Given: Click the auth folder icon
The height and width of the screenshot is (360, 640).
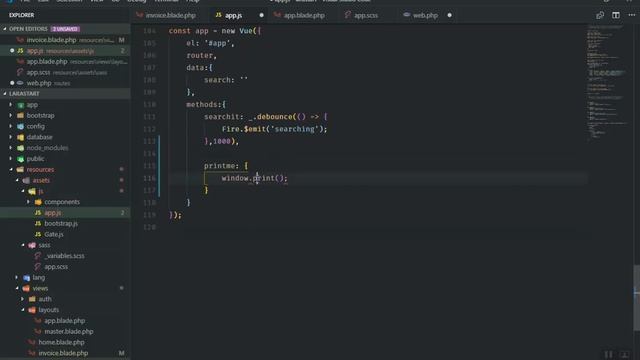Looking at the screenshot, I should click(32, 299).
